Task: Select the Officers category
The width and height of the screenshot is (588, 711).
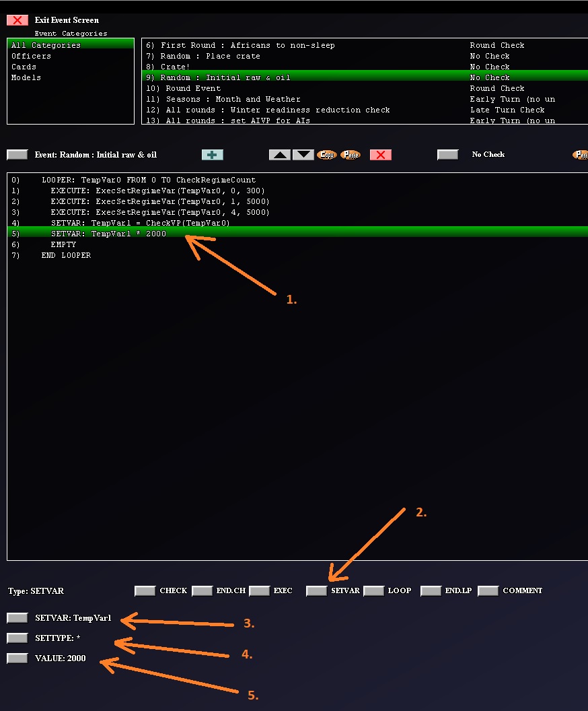Action: (x=71, y=56)
